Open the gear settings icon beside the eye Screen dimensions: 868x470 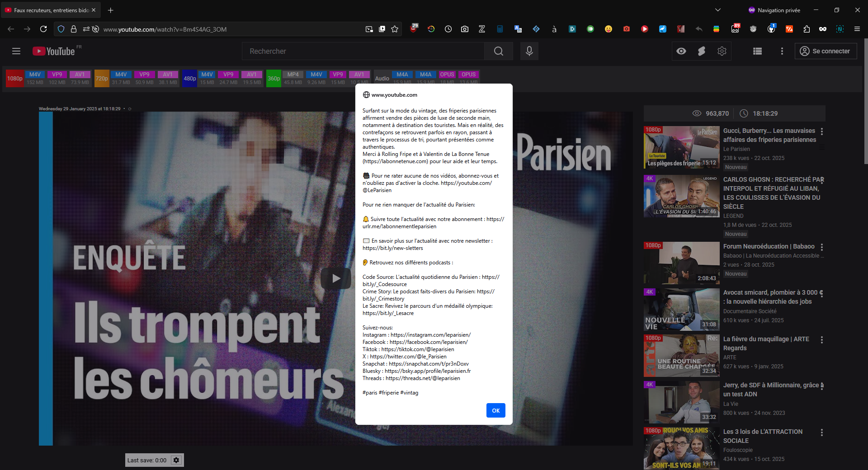click(722, 51)
